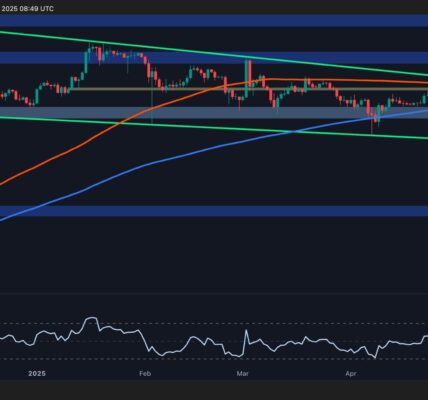Click the blue zone at January highs
The image size is (428, 400).
214,58
